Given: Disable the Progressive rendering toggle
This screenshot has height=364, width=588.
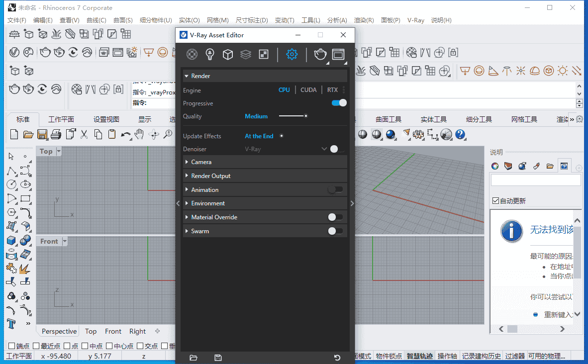Looking at the screenshot, I should [339, 102].
